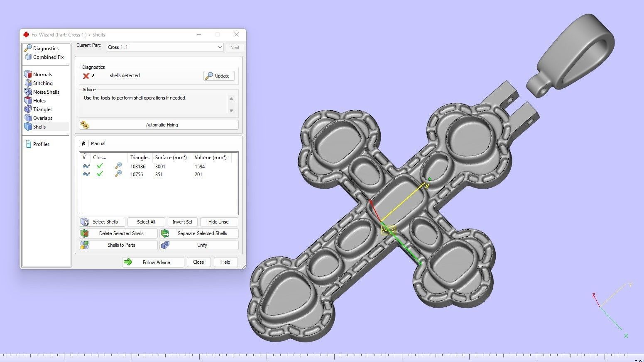This screenshot has height=362, width=644.
Task: Click Advice box scroll down arrow
Action: pos(231,111)
